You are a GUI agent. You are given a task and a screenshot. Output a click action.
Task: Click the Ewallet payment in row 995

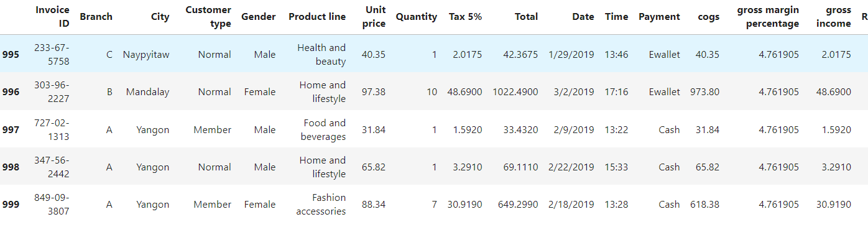(x=665, y=54)
